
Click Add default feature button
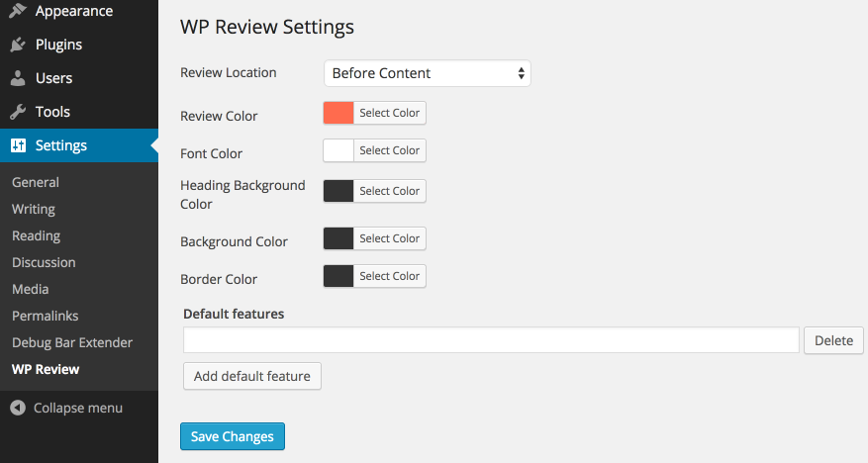[252, 376]
